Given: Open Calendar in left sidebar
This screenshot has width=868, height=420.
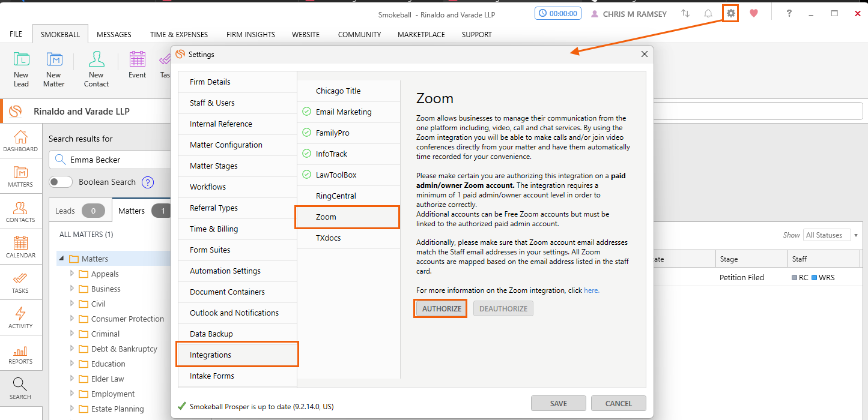Looking at the screenshot, I should click(20, 247).
